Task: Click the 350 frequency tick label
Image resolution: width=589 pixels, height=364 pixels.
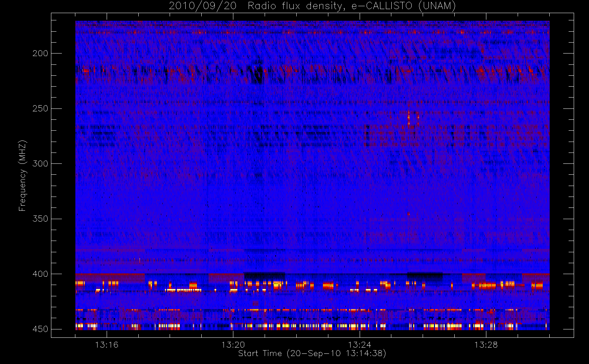Action: pos(40,219)
